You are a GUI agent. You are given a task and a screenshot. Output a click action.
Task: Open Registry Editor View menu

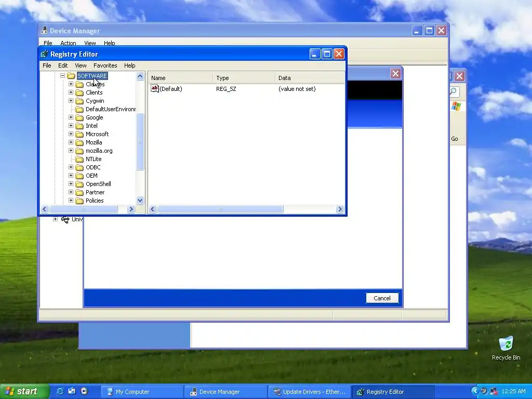pos(81,65)
